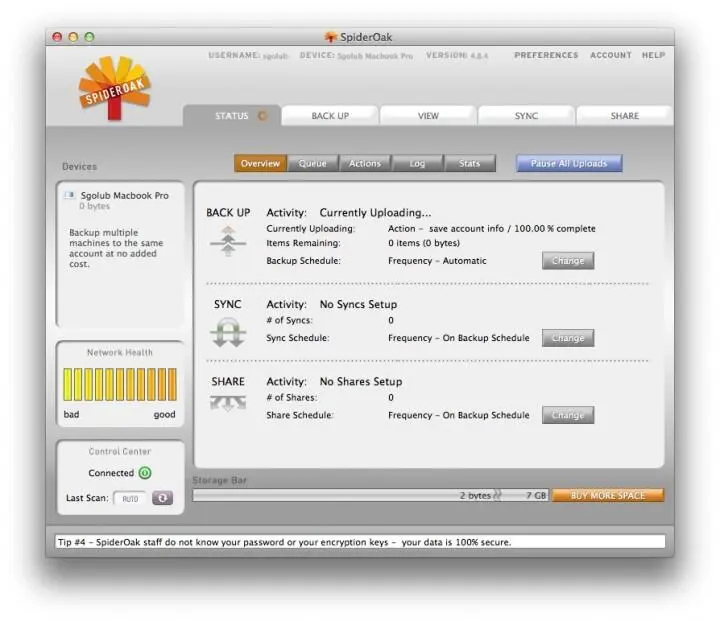The image size is (720, 621).
Task: Show the Queue sub-tab
Action: pyautogui.click(x=312, y=164)
